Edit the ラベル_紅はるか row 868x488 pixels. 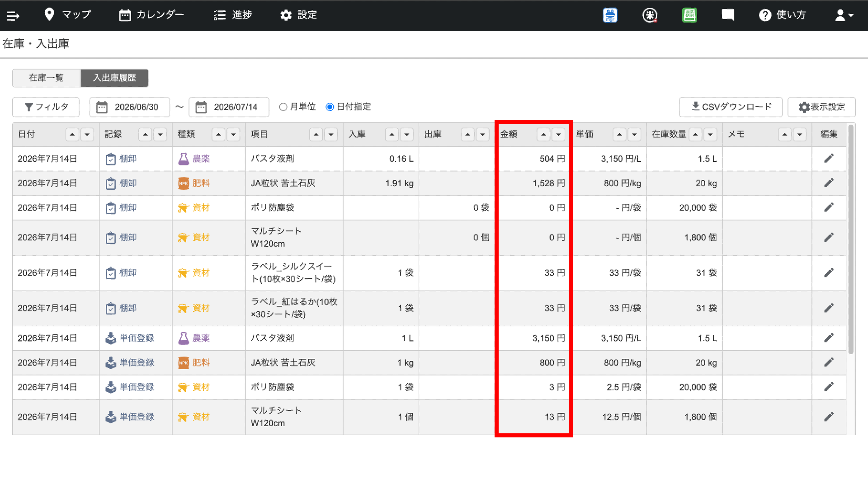point(829,308)
